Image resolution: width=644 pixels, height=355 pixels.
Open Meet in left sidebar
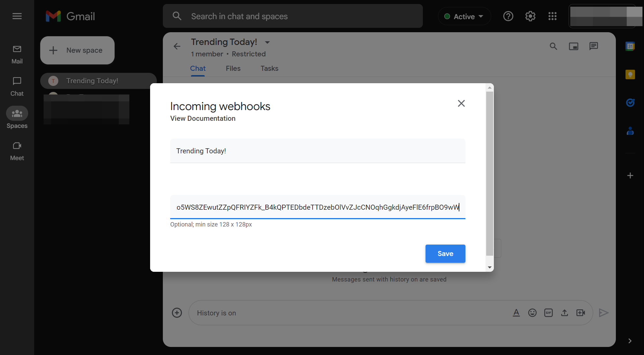tap(17, 151)
